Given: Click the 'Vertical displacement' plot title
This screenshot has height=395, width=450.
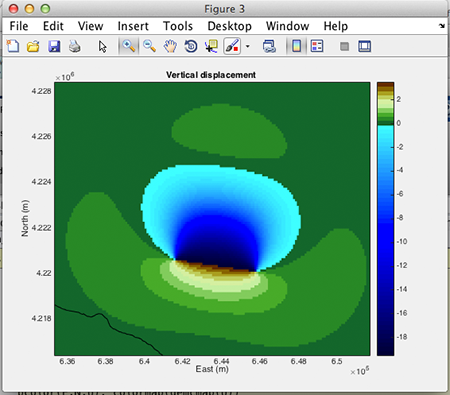Looking at the screenshot, I should point(211,75).
